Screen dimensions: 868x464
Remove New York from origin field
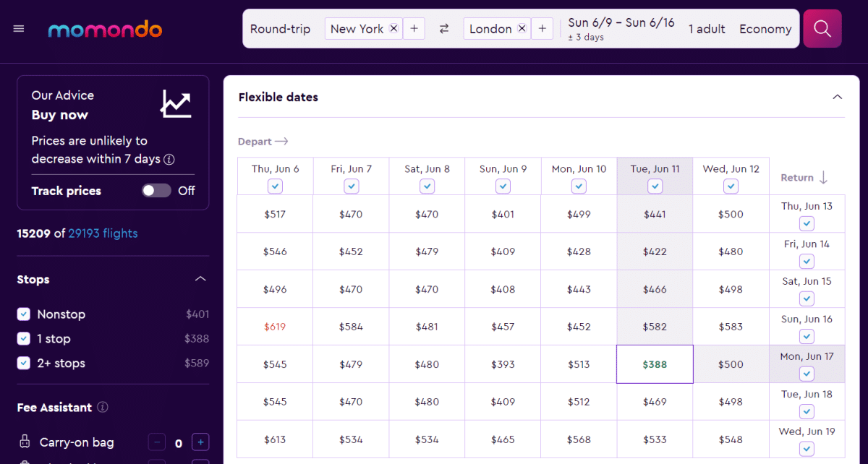tap(393, 28)
